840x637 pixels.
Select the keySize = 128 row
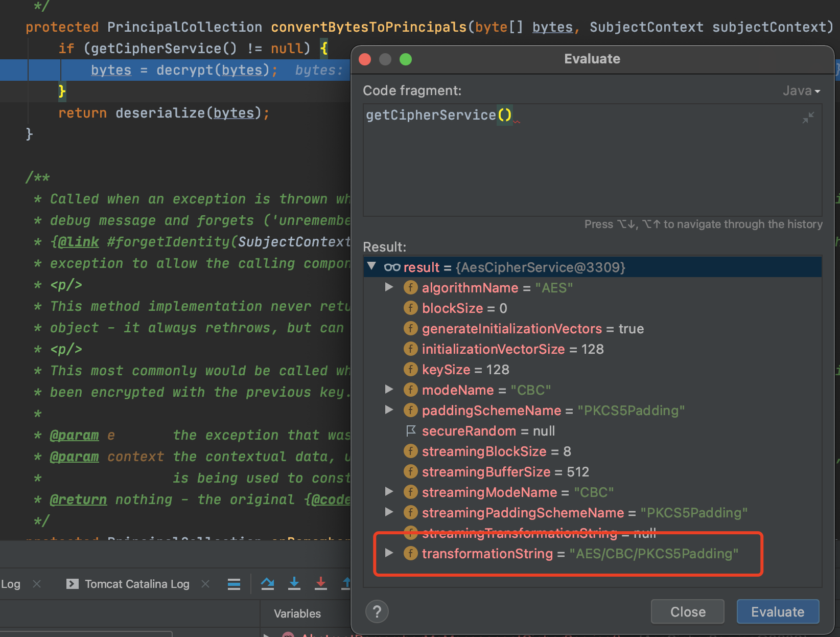pyautogui.click(x=592, y=370)
